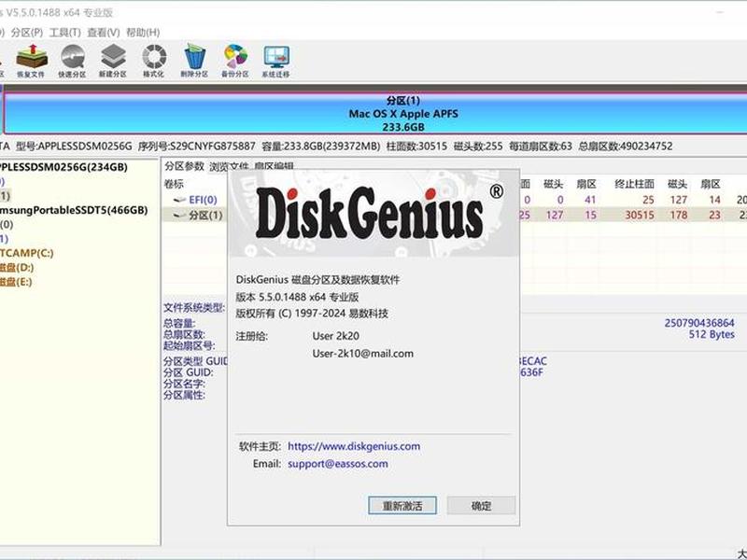This screenshot has height=560, width=747.
Task: Click the value 178 in the 分区(1) row
Action: pyautogui.click(x=679, y=216)
